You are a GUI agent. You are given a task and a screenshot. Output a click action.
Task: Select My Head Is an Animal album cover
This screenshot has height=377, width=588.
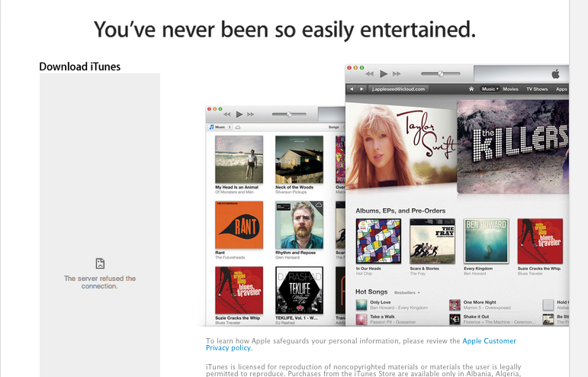tap(239, 159)
